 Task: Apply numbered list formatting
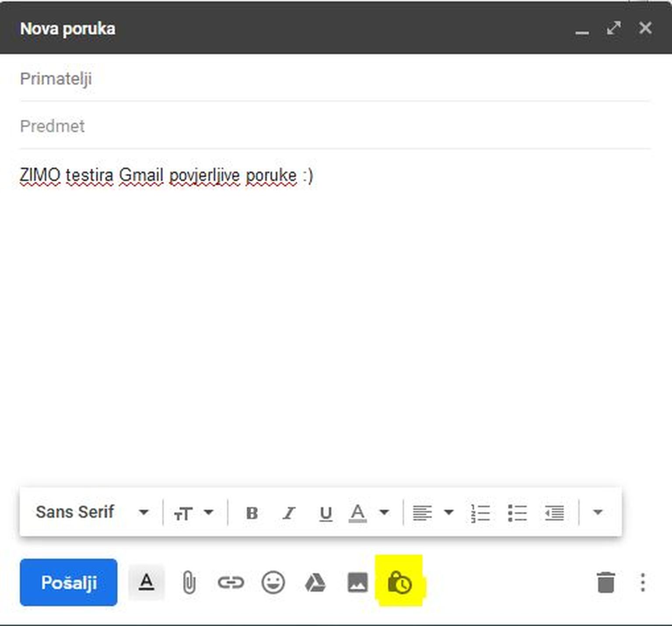[x=480, y=513]
